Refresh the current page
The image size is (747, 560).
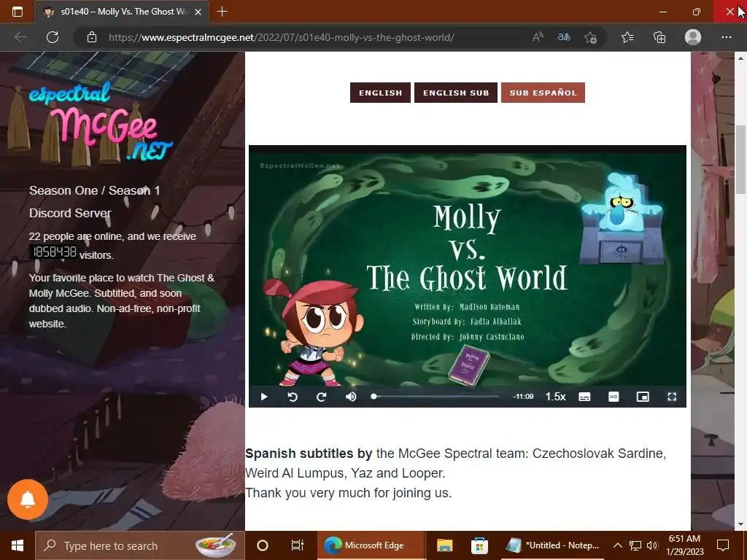[53, 37]
